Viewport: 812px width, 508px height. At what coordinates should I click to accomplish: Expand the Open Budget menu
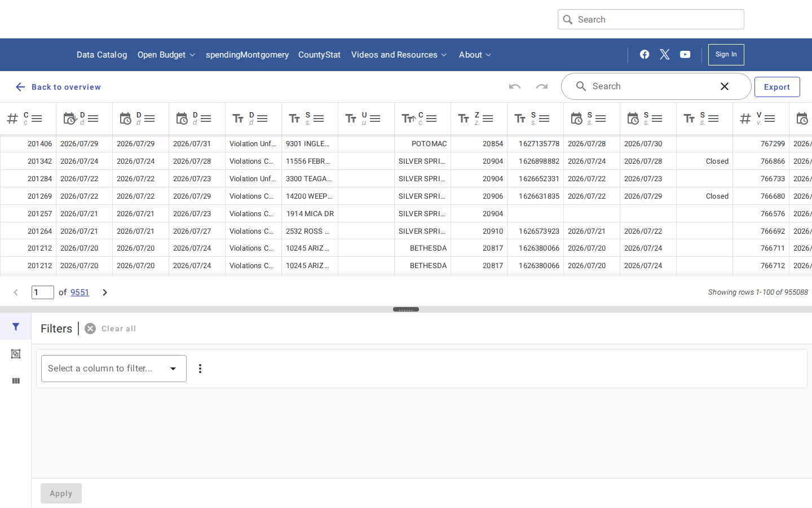point(166,55)
